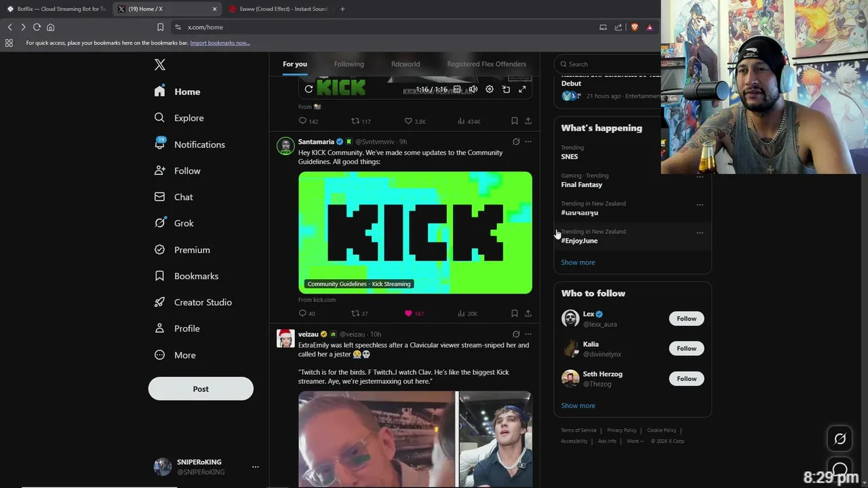
Task: Open the Grok floating button at bottom right
Action: pyautogui.click(x=840, y=439)
